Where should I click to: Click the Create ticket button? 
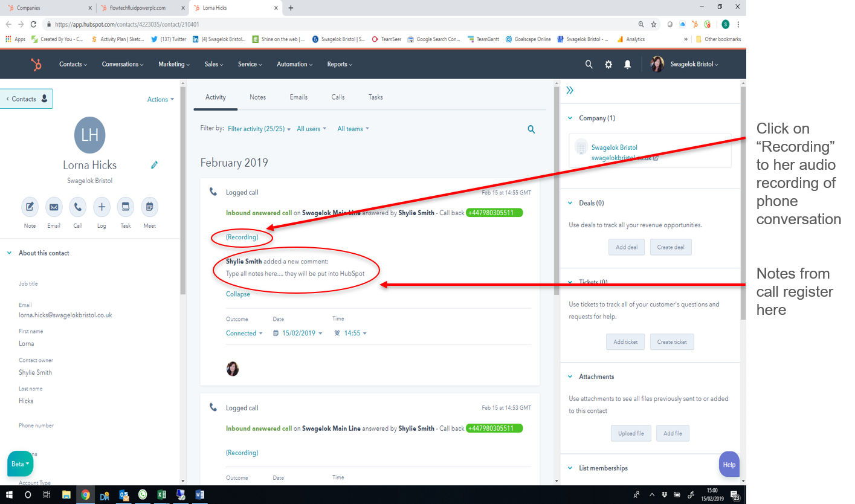672,342
